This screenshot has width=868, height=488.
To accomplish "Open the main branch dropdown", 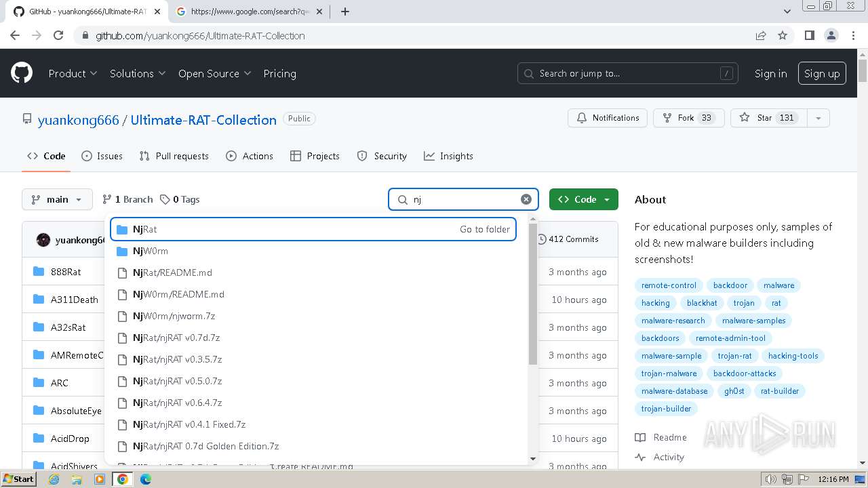I will pos(57,199).
